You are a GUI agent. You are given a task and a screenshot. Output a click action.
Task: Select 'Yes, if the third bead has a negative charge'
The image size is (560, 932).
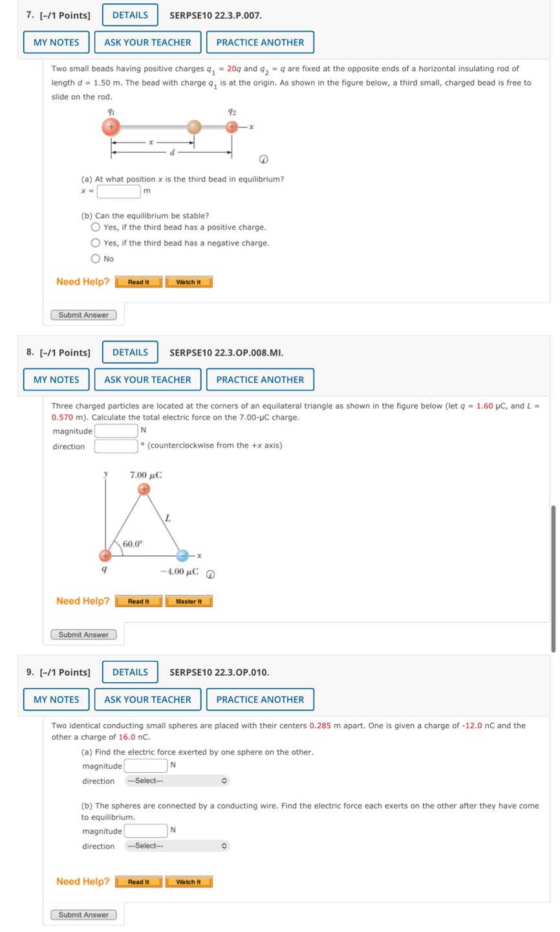pos(95,243)
